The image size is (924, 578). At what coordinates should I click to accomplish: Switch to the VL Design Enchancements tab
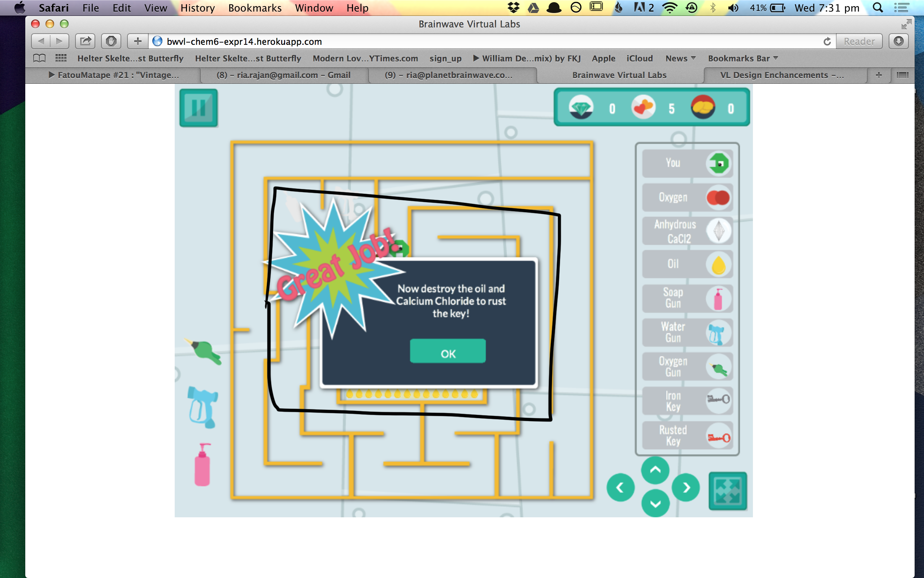[785, 75]
